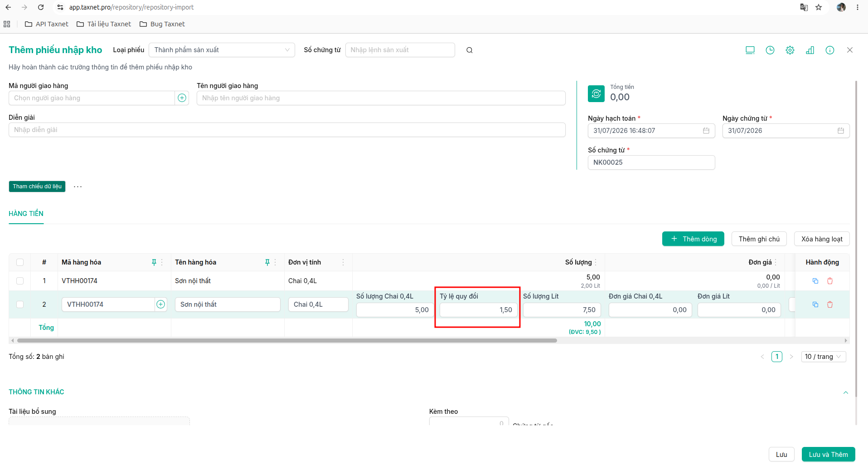Delete row 1 with trash icon

[x=830, y=281]
